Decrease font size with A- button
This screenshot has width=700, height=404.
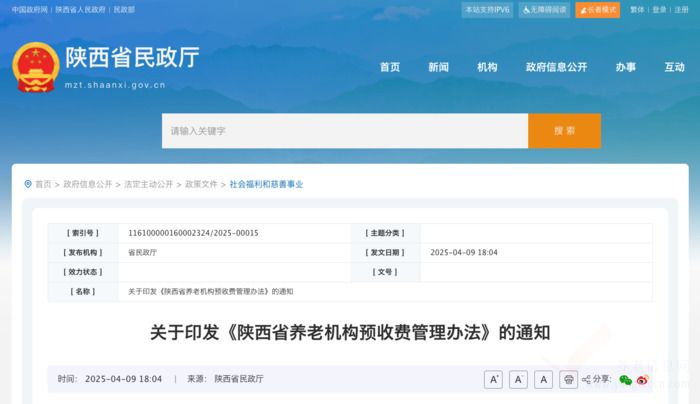click(x=518, y=379)
